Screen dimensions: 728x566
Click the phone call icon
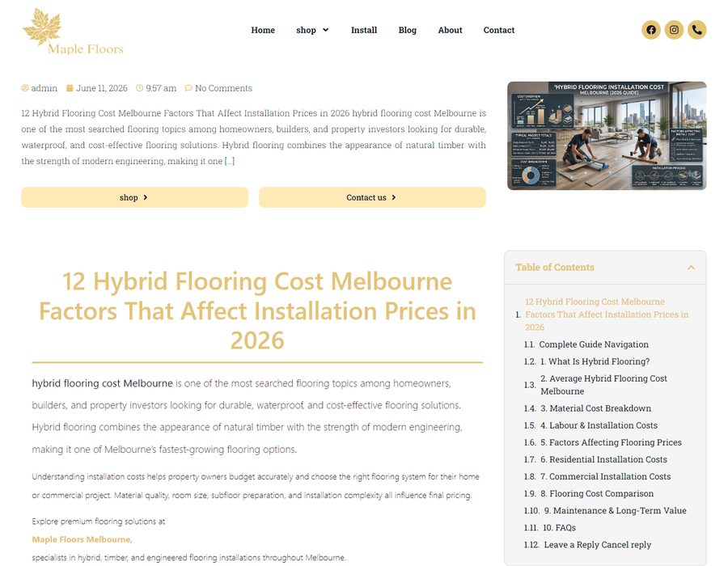click(x=697, y=30)
